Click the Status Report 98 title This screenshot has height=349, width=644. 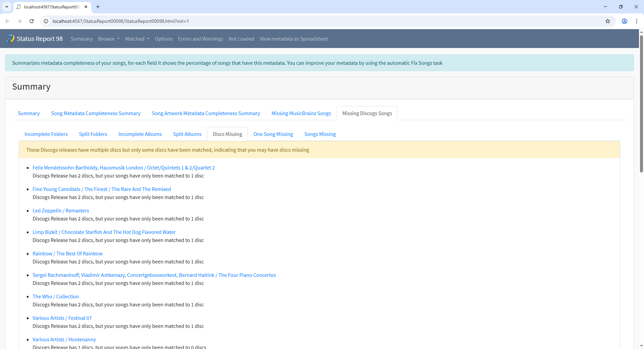[40, 39]
